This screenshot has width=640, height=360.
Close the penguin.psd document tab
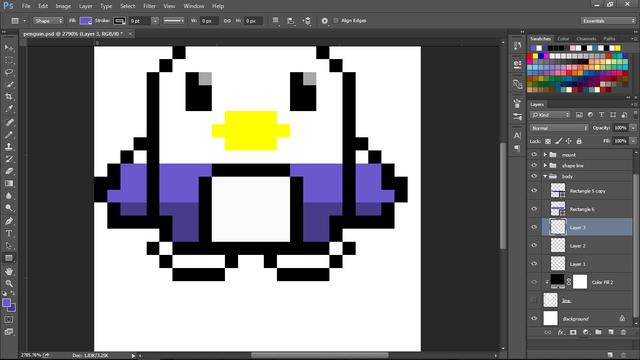[x=130, y=33]
